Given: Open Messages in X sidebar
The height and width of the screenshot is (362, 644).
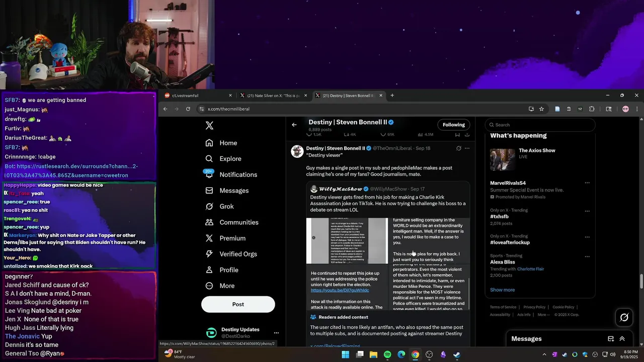Looking at the screenshot, I should coord(227,191).
